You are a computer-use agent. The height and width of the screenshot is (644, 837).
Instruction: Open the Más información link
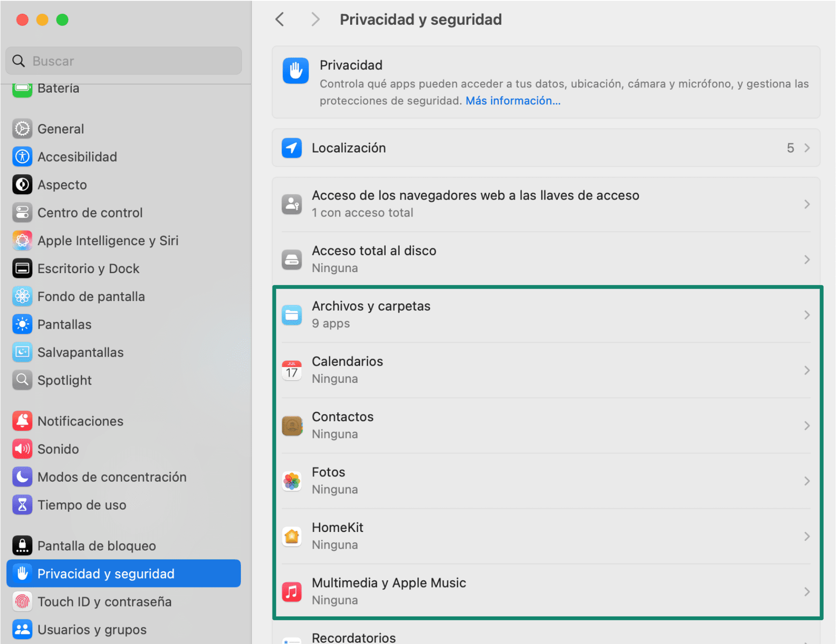pyautogui.click(x=513, y=101)
